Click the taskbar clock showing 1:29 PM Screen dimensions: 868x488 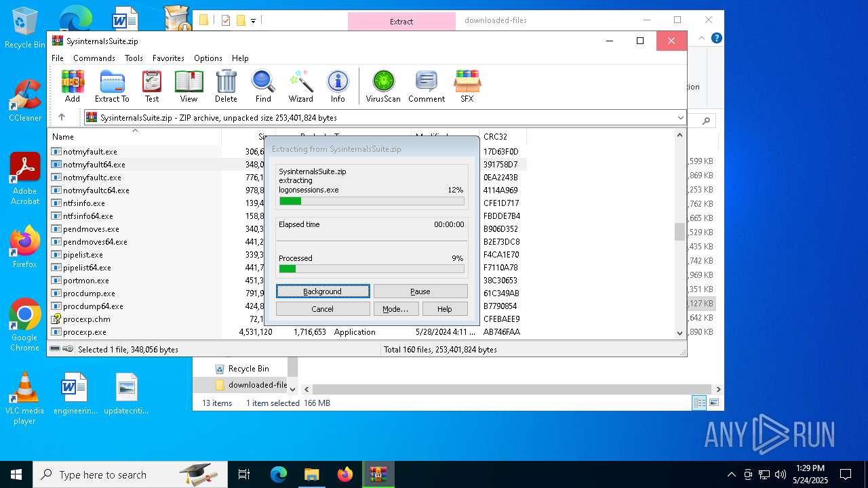(810, 474)
